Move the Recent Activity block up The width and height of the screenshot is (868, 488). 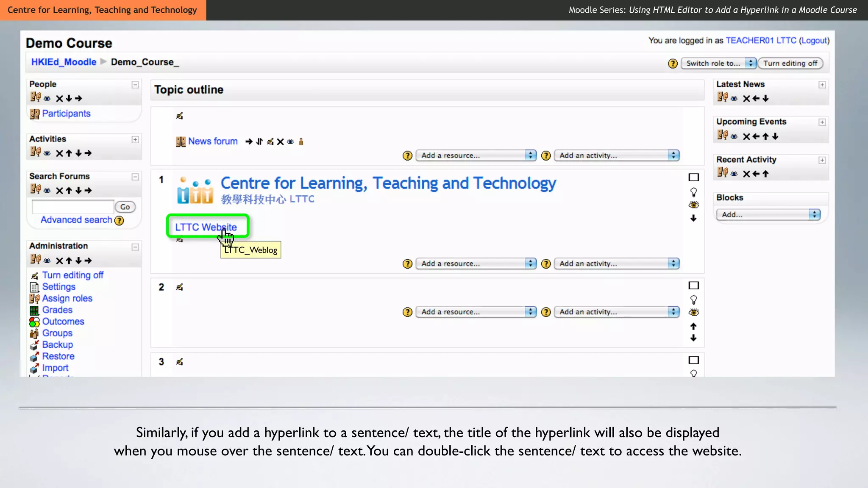[x=765, y=174]
